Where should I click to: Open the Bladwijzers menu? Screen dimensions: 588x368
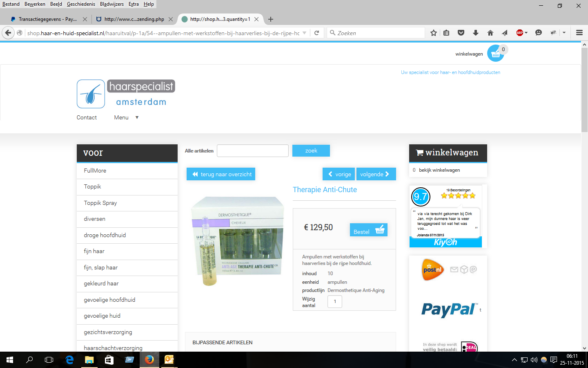click(112, 4)
